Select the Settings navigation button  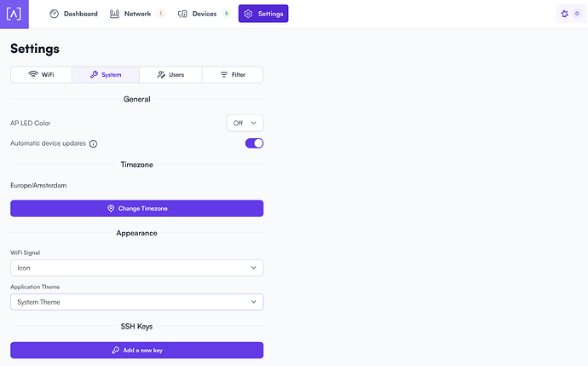263,14
